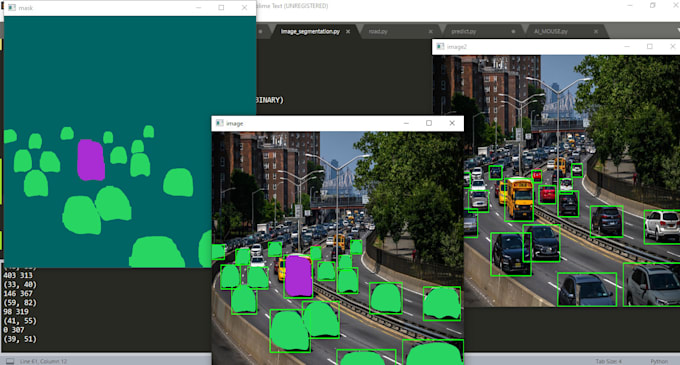Viewport: 680px width, 365px height.
Task: Click predict.py tab's unsaved dot
Action: (513, 32)
